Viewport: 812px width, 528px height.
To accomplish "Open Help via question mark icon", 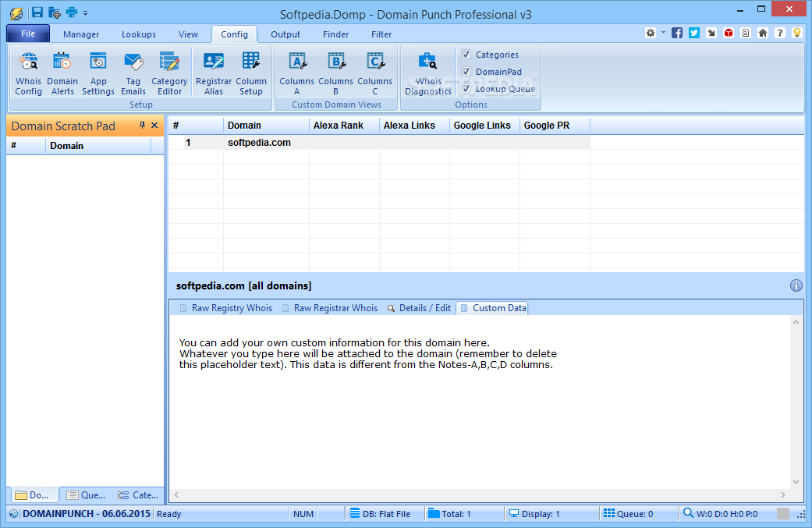I will pyautogui.click(x=780, y=33).
